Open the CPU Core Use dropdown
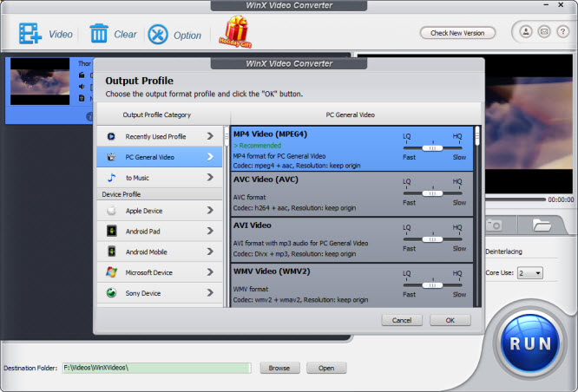 click(529, 273)
